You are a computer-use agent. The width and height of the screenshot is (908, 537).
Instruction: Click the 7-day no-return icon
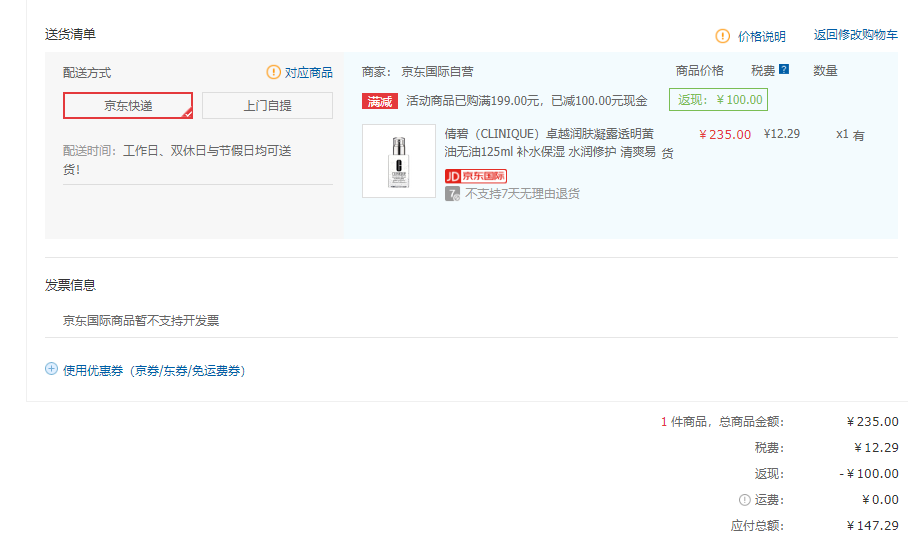452,193
